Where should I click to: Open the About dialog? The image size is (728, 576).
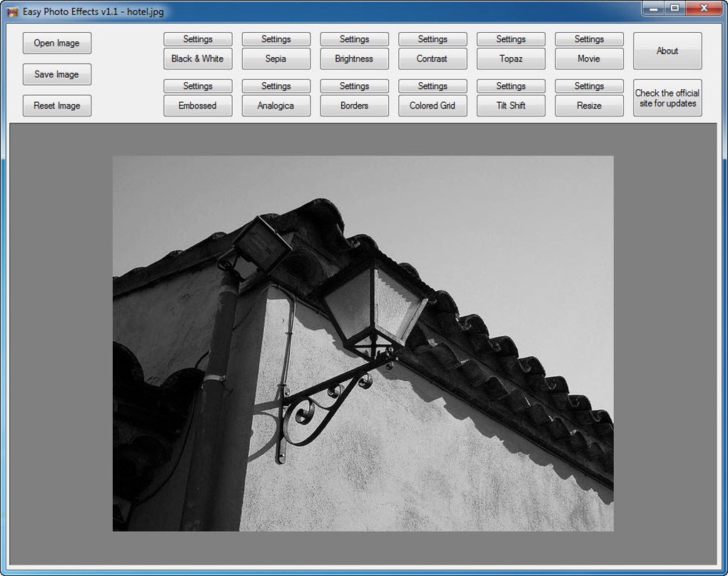[x=667, y=51]
